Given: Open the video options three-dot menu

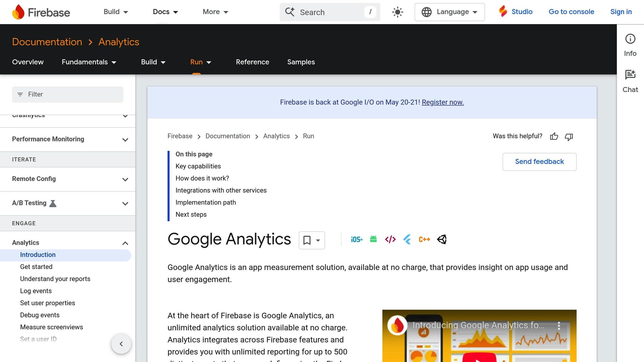Looking at the screenshot, I should point(559,326).
